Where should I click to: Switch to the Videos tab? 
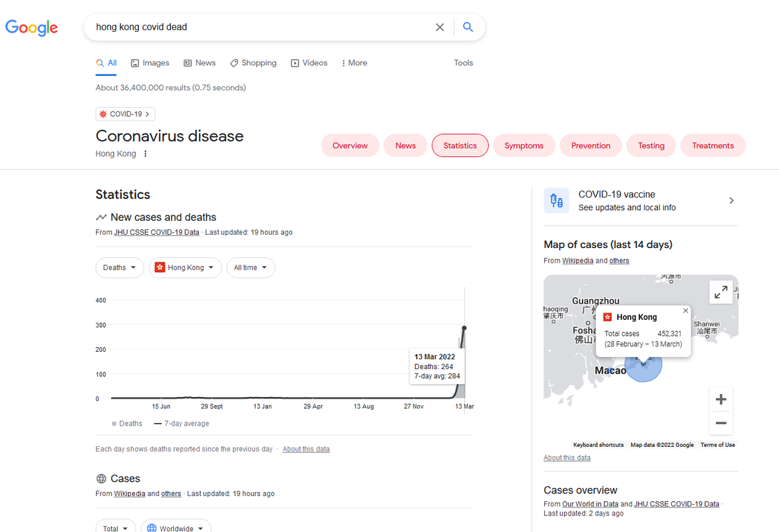coord(309,63)
